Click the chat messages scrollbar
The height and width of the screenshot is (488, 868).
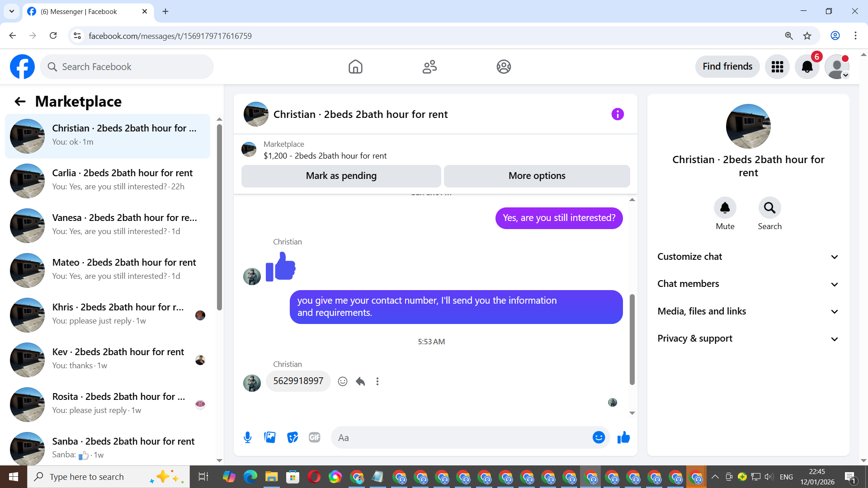pos(632,339)
